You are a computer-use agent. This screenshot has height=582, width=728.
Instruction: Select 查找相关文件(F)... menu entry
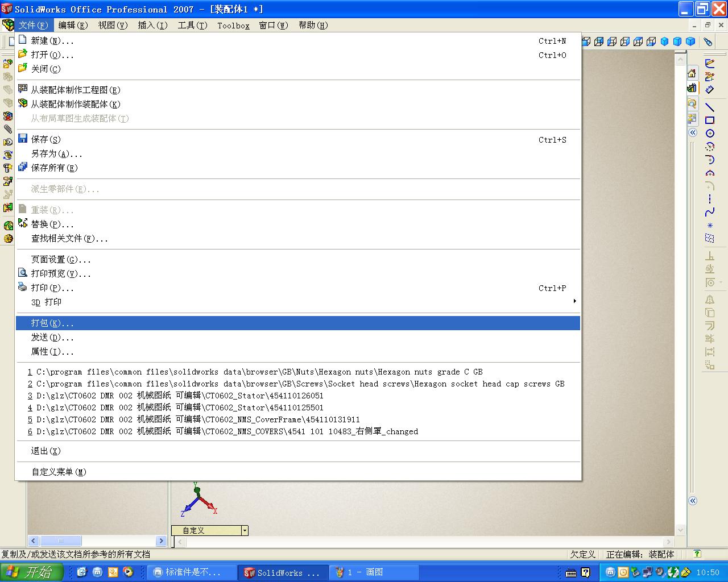point(298,239)
